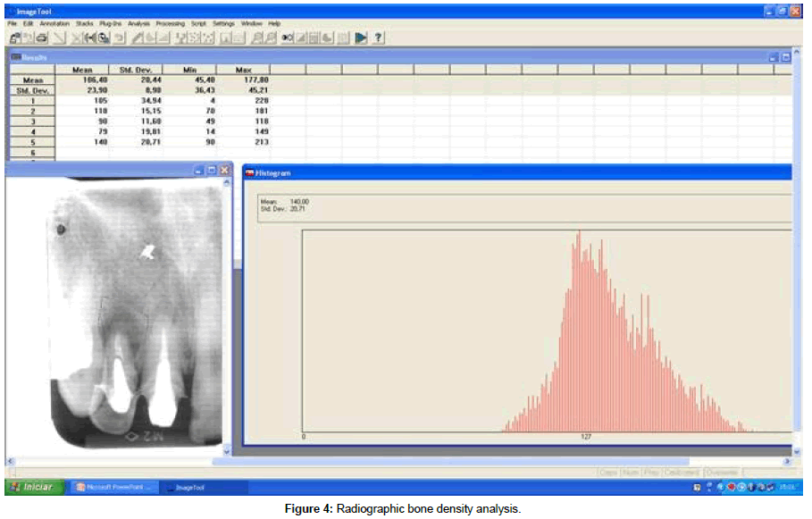This screenshot has width=812, height=519.
Task: Click the Iniciar start button
Action: pos(35,487)
